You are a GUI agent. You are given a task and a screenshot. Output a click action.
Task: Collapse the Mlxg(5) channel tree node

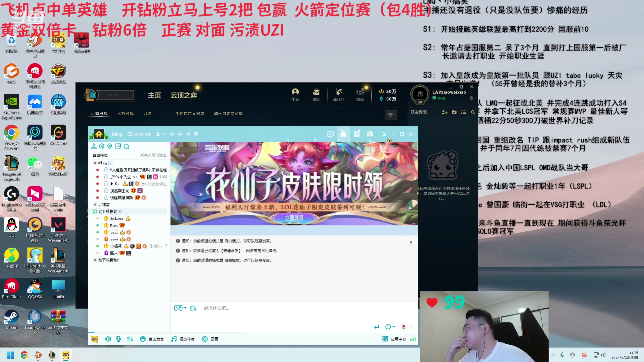(95, 163)
